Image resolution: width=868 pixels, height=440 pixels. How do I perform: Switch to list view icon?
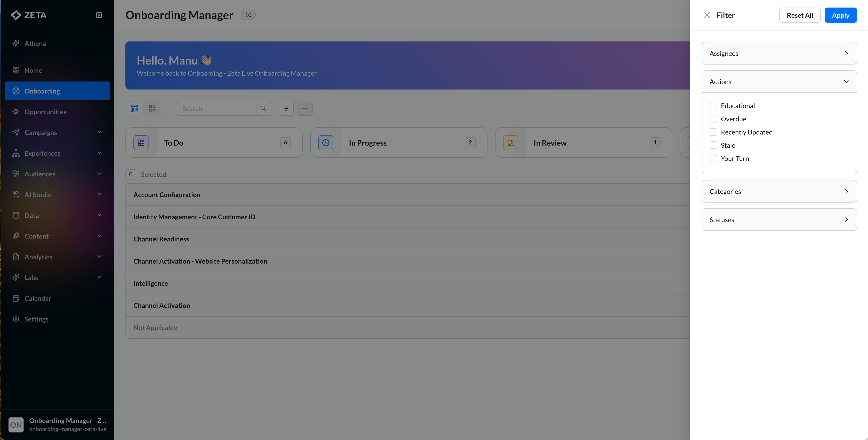pyautogui.click(x=152, y=108)
